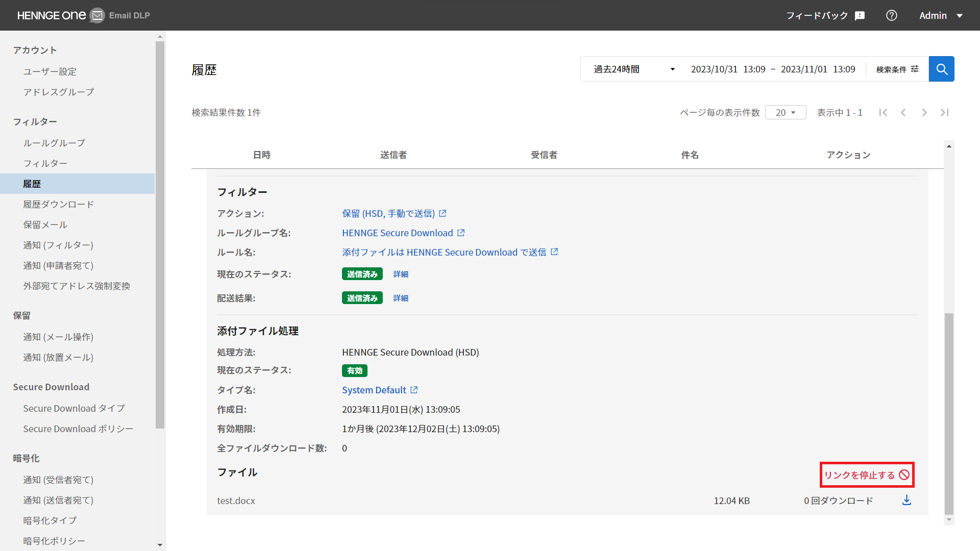Open 通知 (メール操作) in sidebar
Image resolution: width=980 pixels, height=551 pixels.
(58, 337)
